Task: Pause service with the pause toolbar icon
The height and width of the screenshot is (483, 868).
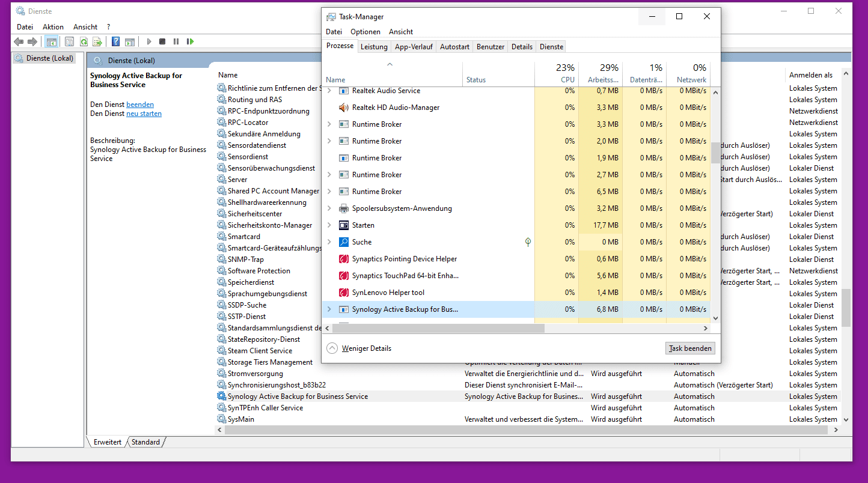Action: 176,41
